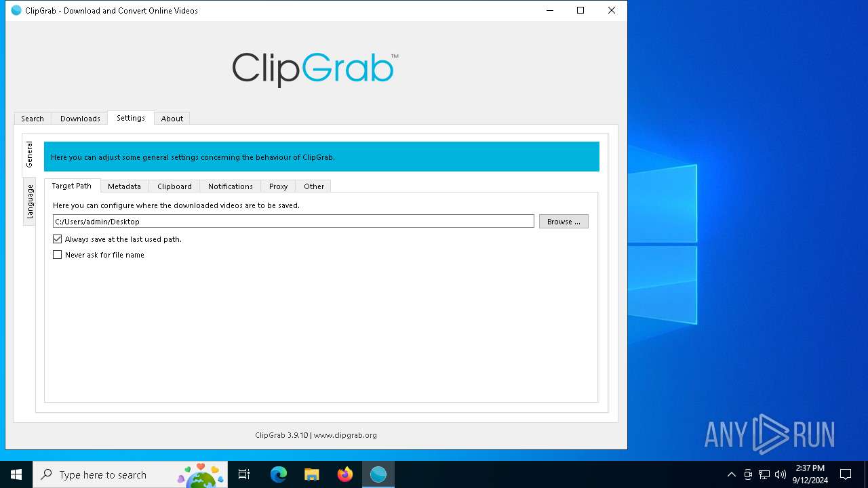
Task: Switch to the Language vertical tab
Action: point(29,201)
